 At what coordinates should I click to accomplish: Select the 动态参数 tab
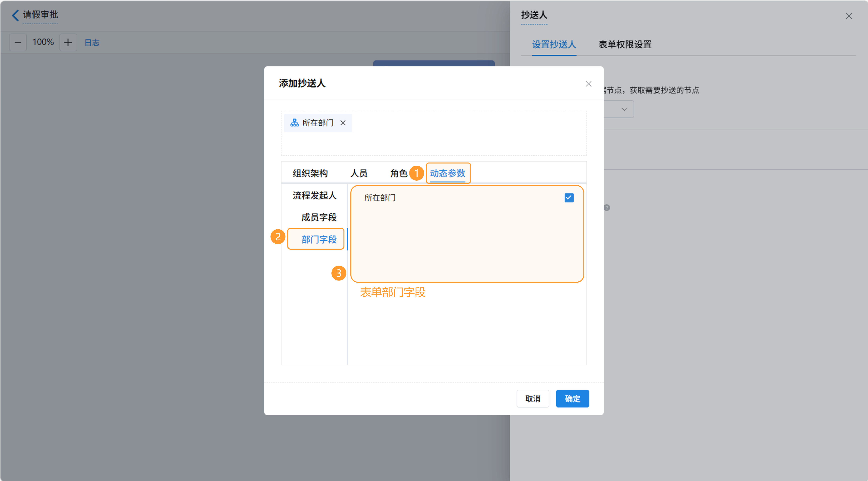point(447,173)
